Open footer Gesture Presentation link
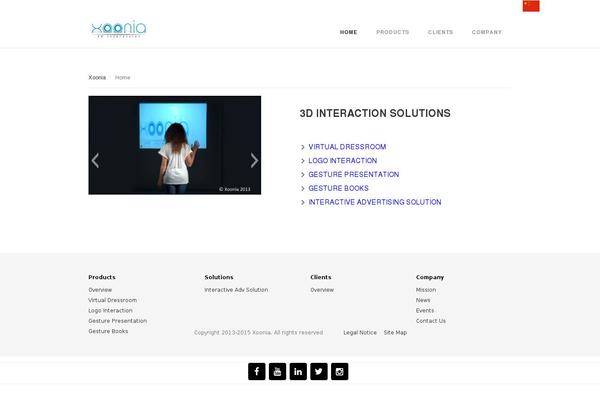The height and width of the screenshot is (400, 600). tap(117, 321)
